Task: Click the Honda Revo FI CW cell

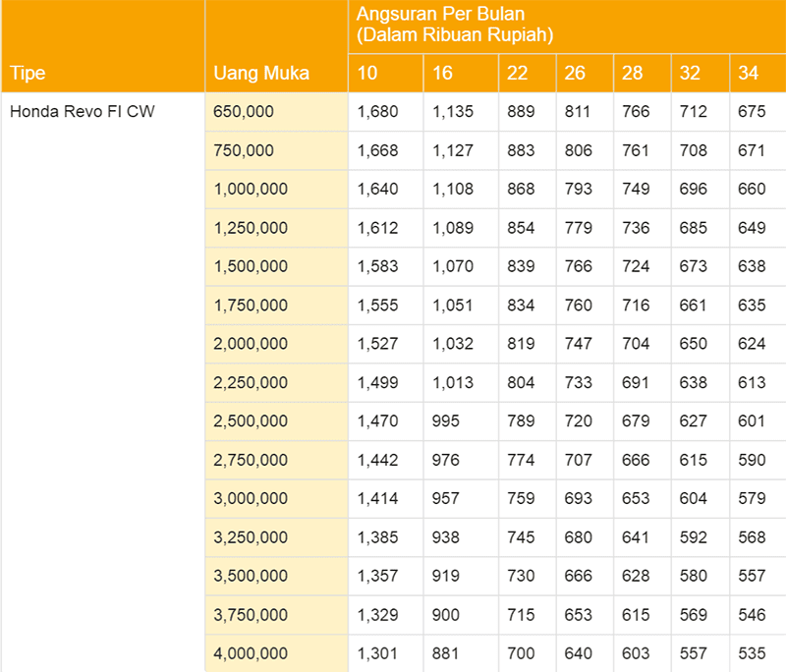Action: 83,112
